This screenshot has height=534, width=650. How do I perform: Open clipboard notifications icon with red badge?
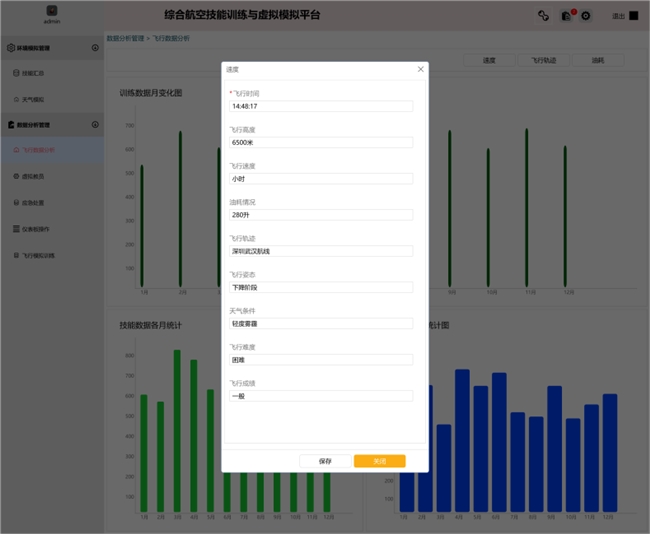tap(566, 16)
